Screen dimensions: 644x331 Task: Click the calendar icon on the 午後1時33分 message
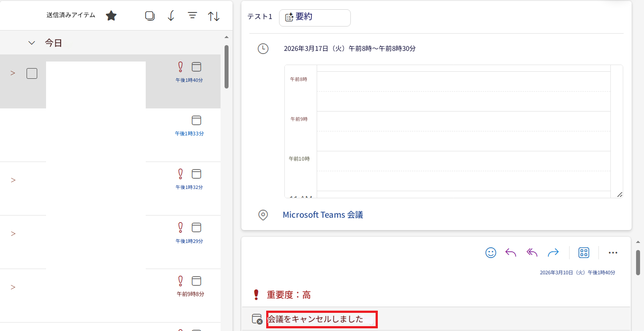(196, 120)
